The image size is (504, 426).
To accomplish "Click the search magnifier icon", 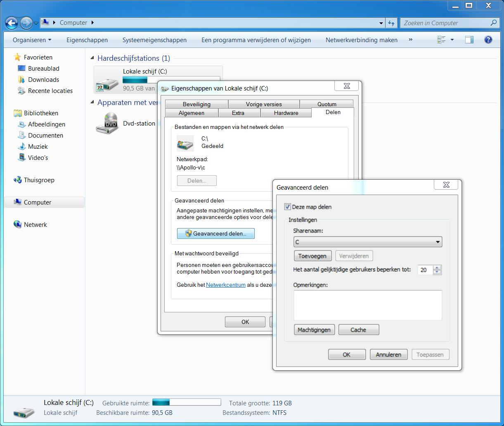I will tap(494, 23).
